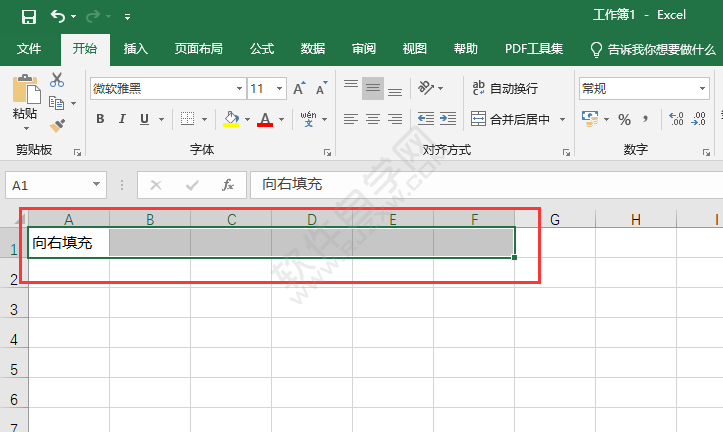
Task: Apply red font color A
Action: point(265,119)
